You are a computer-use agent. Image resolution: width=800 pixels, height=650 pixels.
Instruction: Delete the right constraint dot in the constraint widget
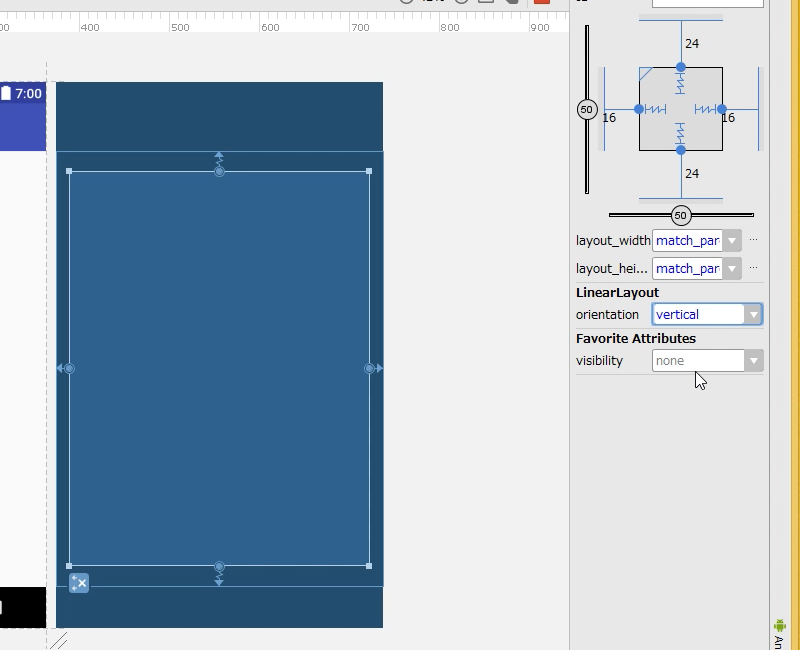tap(722, 109)
